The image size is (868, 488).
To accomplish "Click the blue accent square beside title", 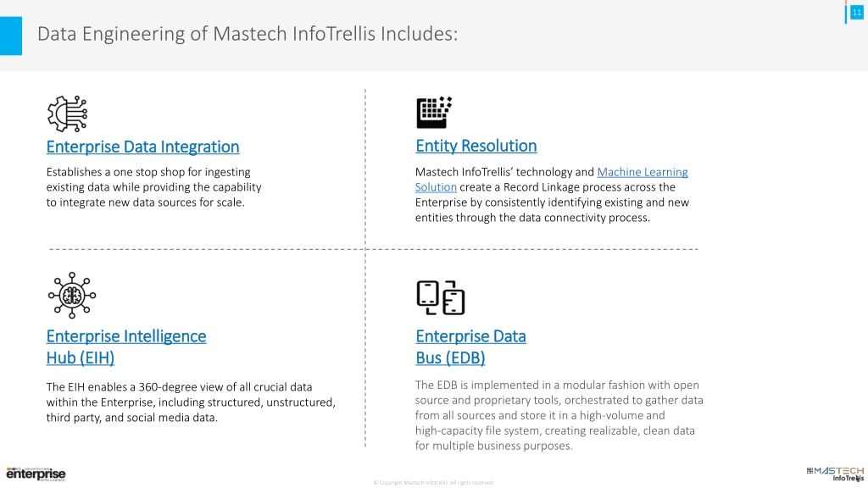I will click(x=11, y=36).
